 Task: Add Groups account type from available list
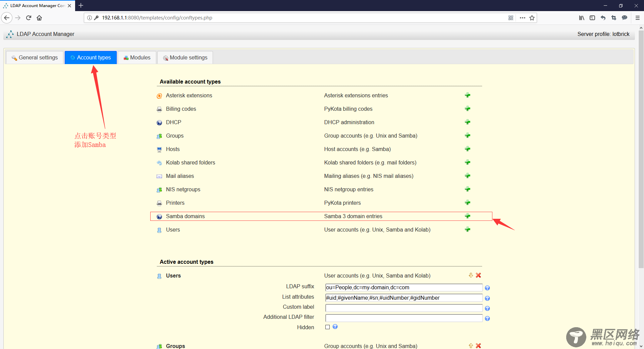468,136
